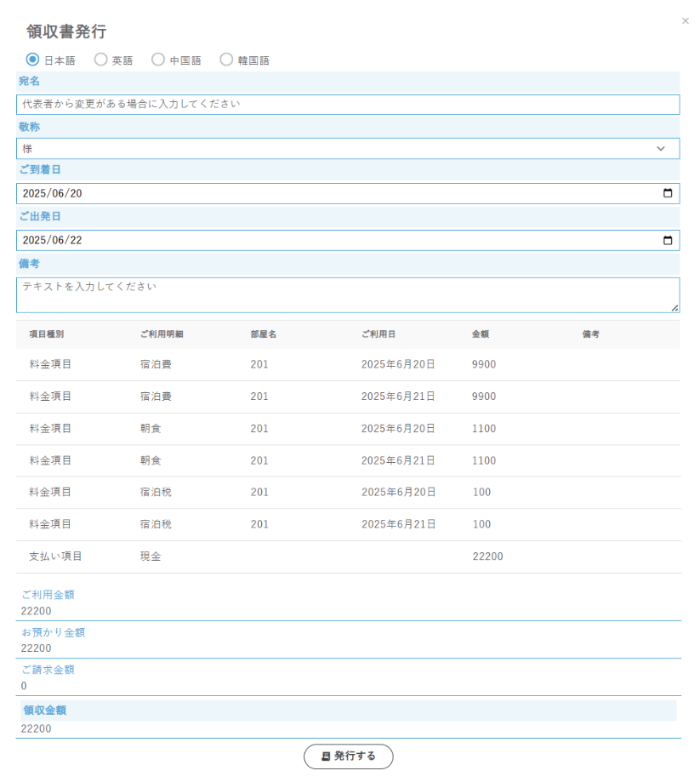Switch receipt language to 中国語
This screenshot has height=782, width=700.
point(158,60)
